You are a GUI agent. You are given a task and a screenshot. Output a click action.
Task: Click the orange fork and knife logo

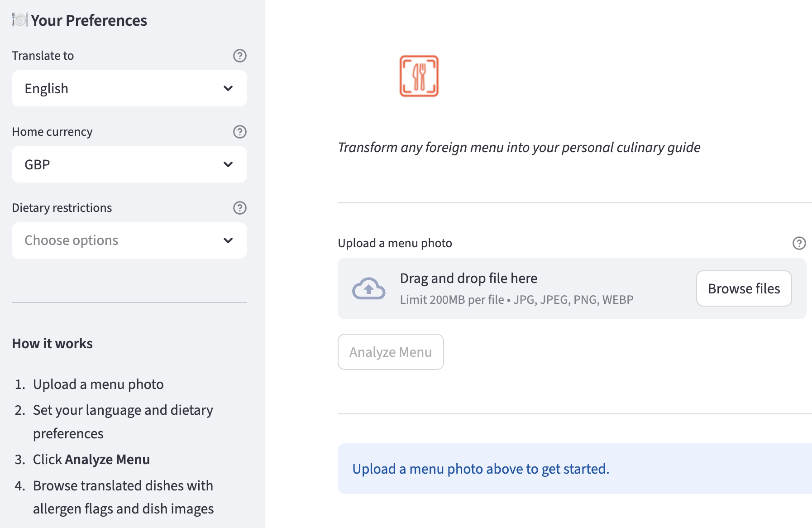click(x=419, y=76)
